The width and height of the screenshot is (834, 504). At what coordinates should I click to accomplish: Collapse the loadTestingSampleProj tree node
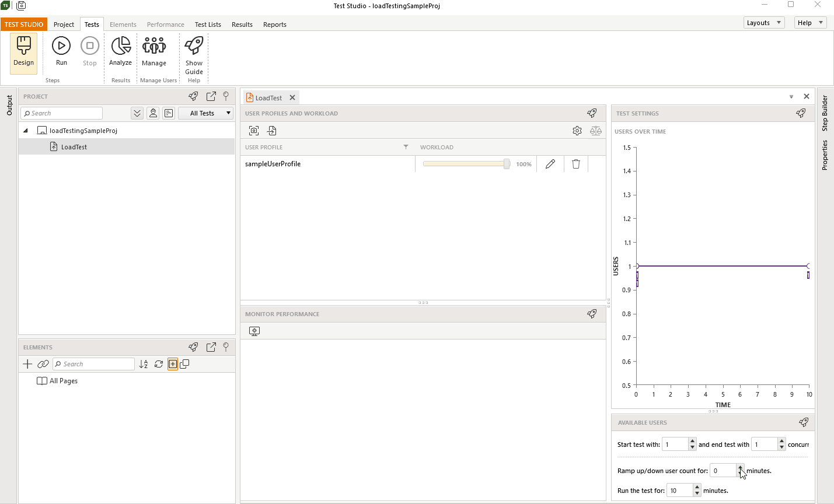(x=25, y=130)
